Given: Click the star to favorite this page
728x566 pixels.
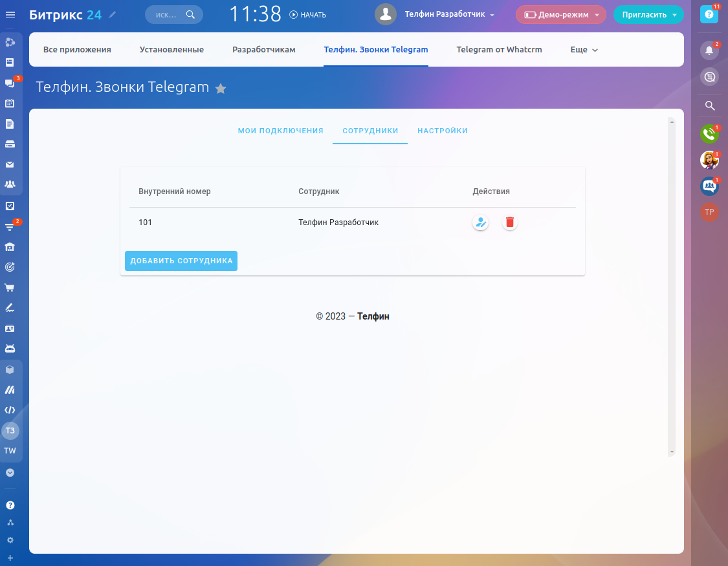Looking at the screenshot, I should pos(221,89).
